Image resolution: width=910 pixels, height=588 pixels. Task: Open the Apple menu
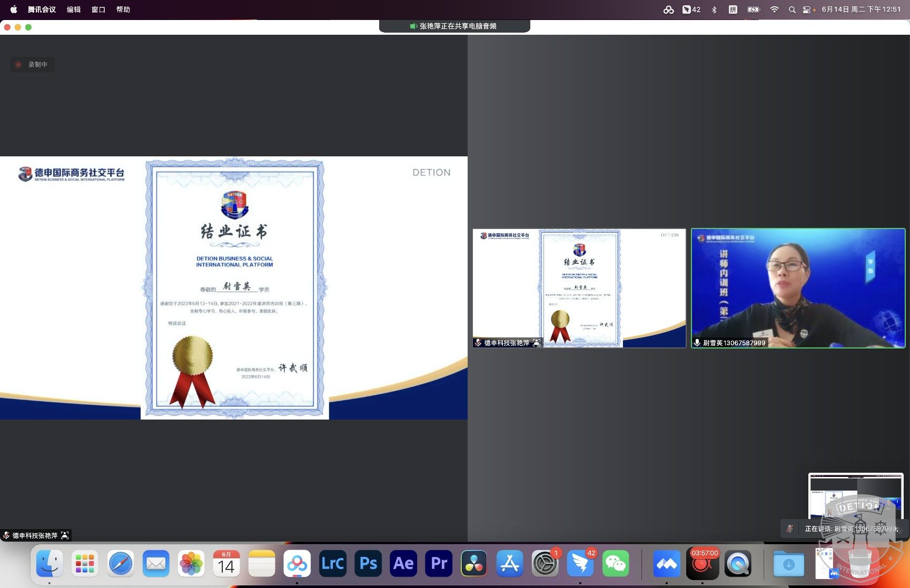coord(14,9)
